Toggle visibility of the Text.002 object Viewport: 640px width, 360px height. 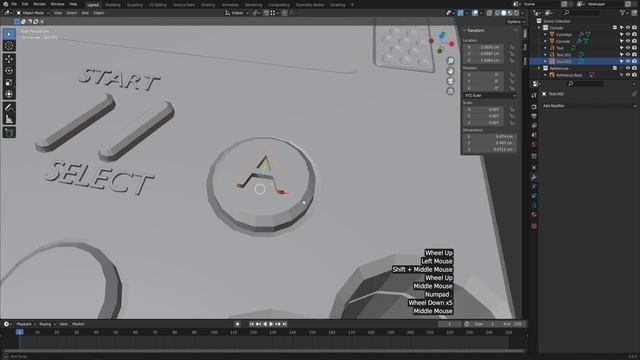[628, 61]
